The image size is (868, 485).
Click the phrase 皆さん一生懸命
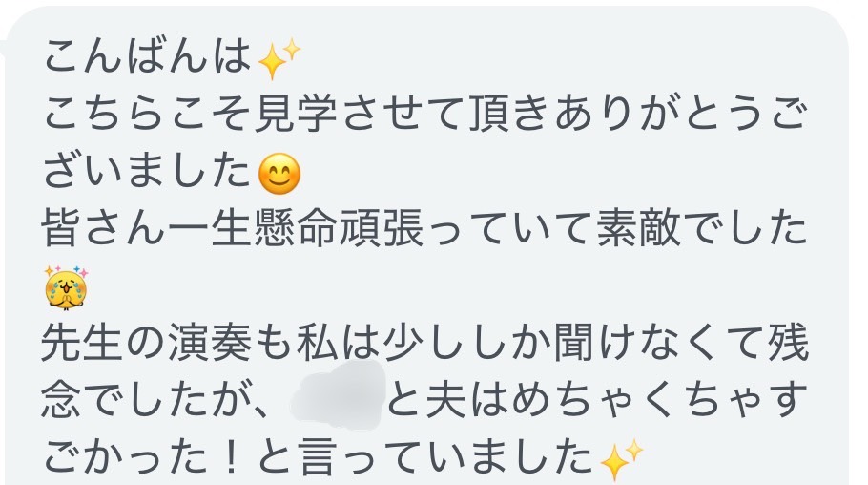coord(190,229)
